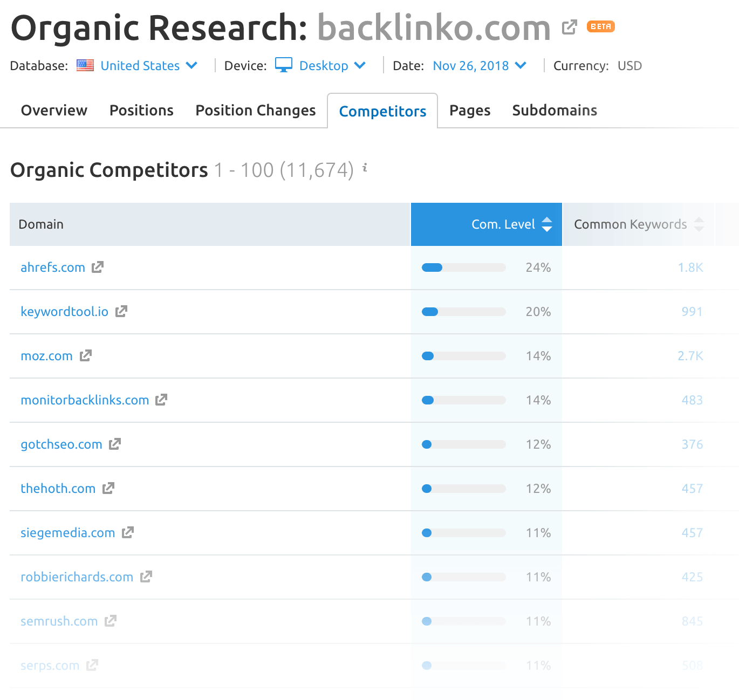
Task: Switch to the Overview tab
Action: click(54, 110)
